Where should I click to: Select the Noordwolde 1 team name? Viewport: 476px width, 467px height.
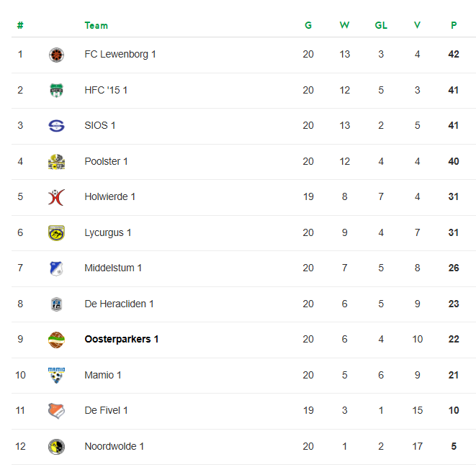114,446
